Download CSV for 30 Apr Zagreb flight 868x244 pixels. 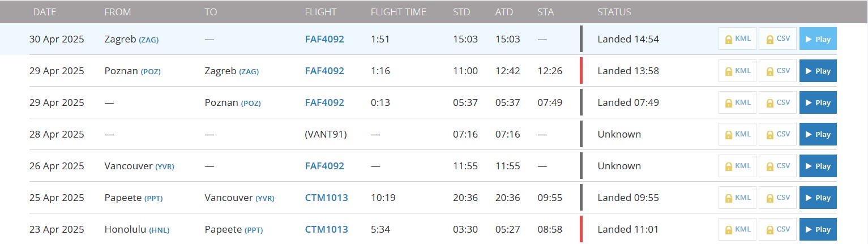tap(777, 39)
